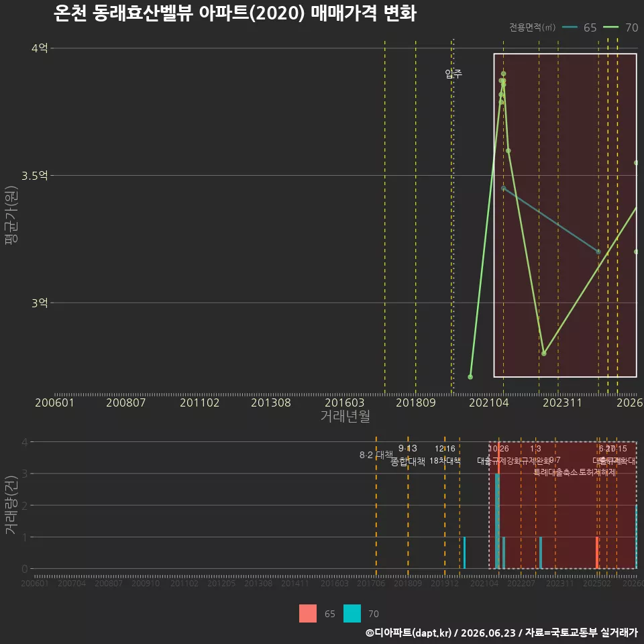The height and width of the screenshot is (644, 644).
Task: Click the 3 label on volume axis
Action: tap(25, 474)
